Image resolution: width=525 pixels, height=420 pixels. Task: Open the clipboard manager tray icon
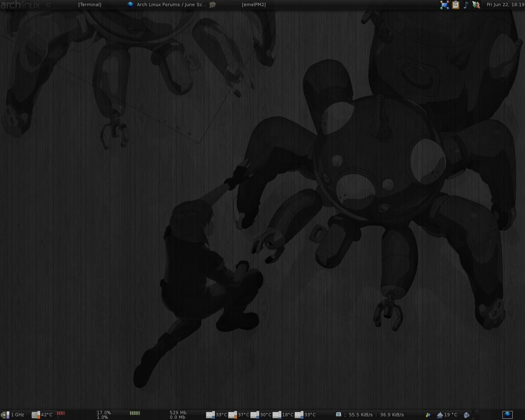455,5
